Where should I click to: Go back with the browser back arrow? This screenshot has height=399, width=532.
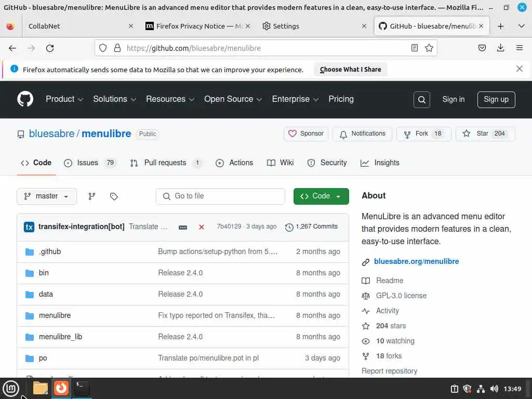tap(12, 48)
